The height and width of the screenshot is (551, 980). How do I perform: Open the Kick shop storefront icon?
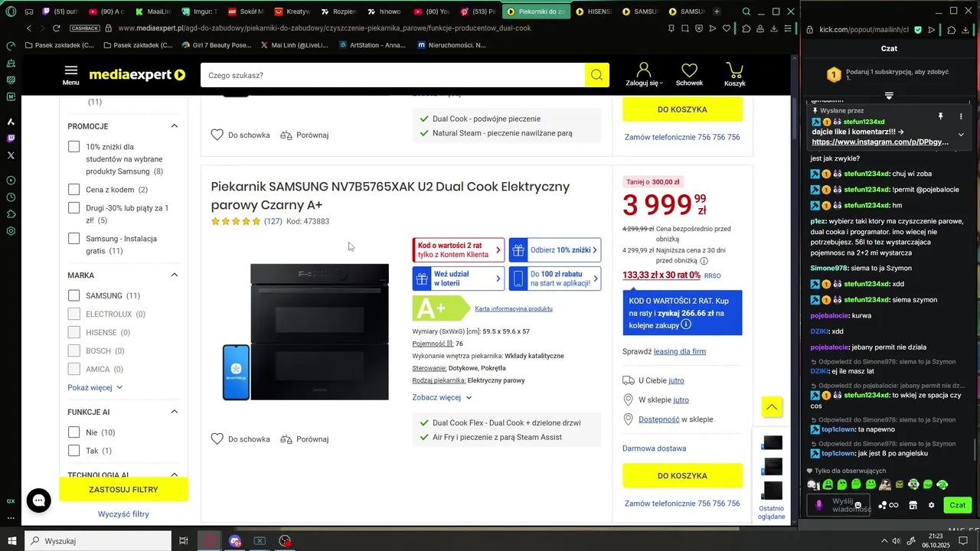[913, 505]
